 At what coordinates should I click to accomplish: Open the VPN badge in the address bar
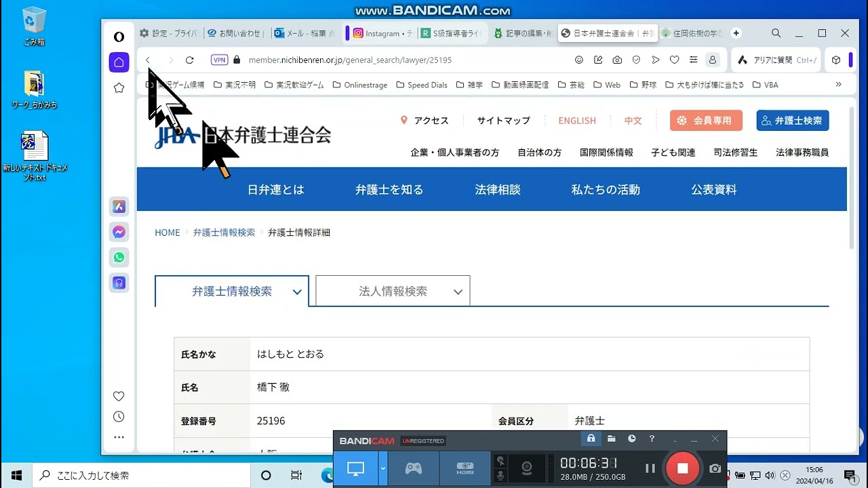point(218,60)
